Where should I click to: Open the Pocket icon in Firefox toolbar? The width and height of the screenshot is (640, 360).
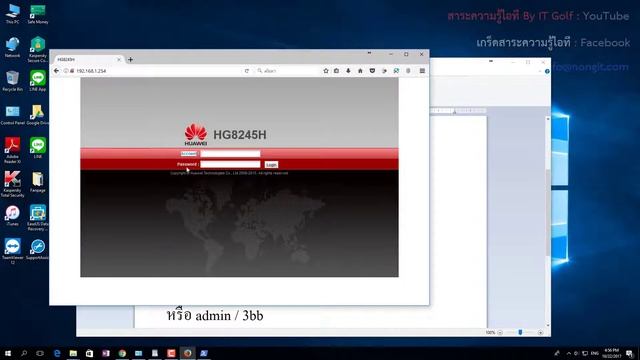click(x=372, y=71)
